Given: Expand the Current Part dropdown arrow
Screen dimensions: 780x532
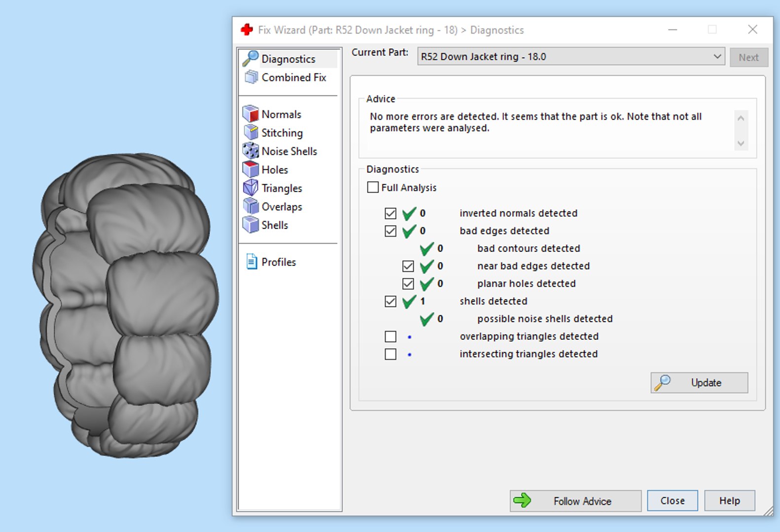Looking at the screenshot, I should point(717,57).
